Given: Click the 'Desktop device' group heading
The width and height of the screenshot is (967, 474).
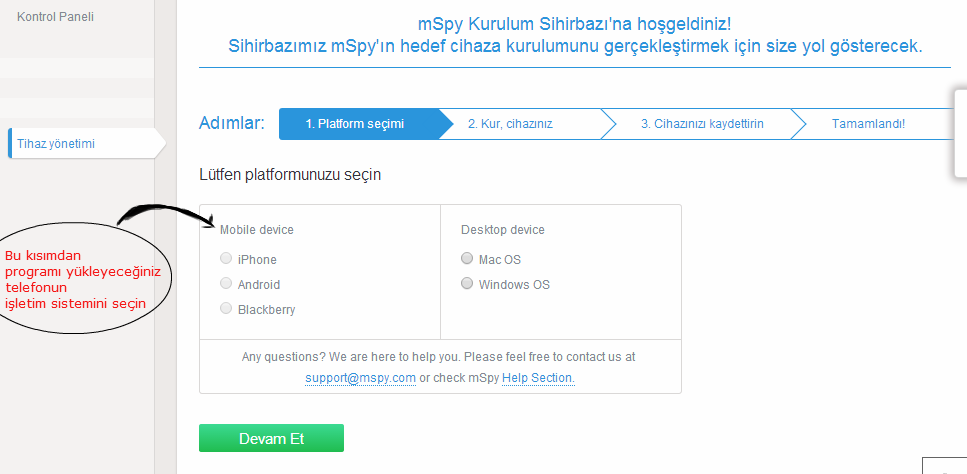Looking at the screenshot, I should click(x=503, y=230).
